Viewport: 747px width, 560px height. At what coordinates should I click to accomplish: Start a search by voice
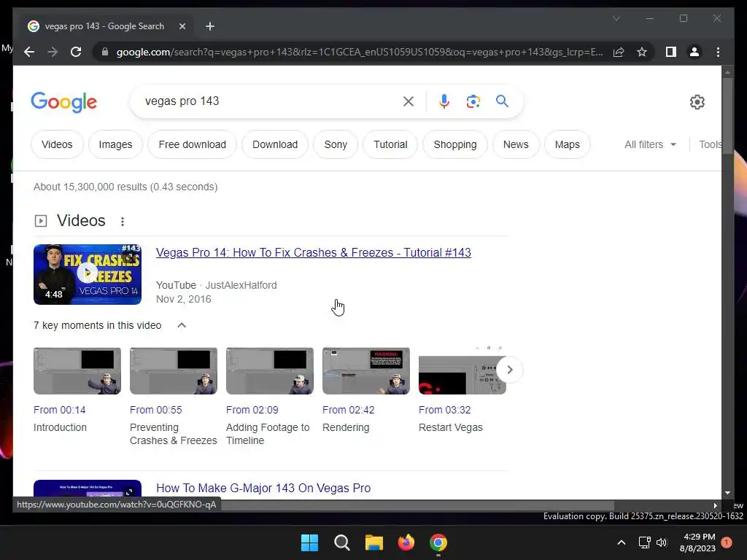tap(444, 101)
